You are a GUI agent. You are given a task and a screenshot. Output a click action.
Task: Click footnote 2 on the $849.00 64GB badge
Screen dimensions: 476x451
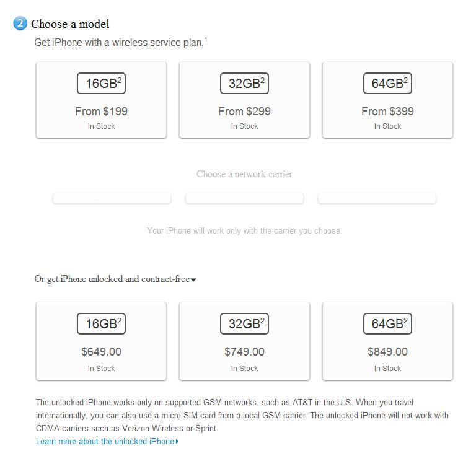[405, 320]
